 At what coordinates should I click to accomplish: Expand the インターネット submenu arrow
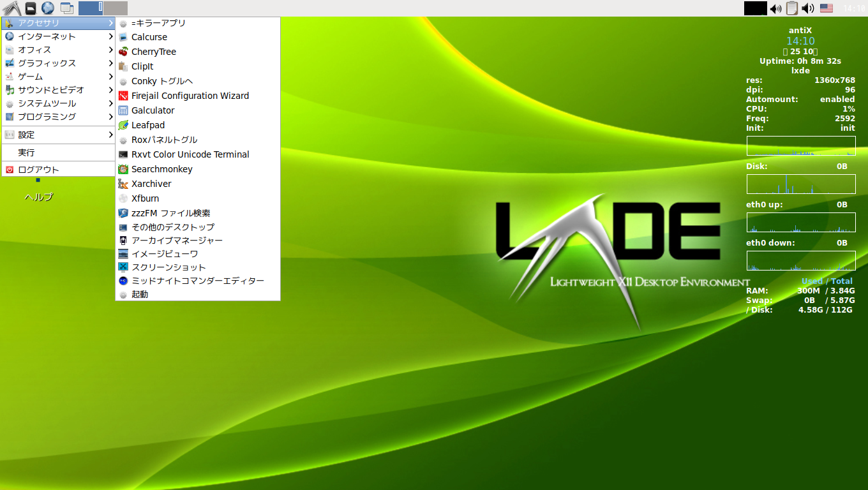click(x=111, y=36)
